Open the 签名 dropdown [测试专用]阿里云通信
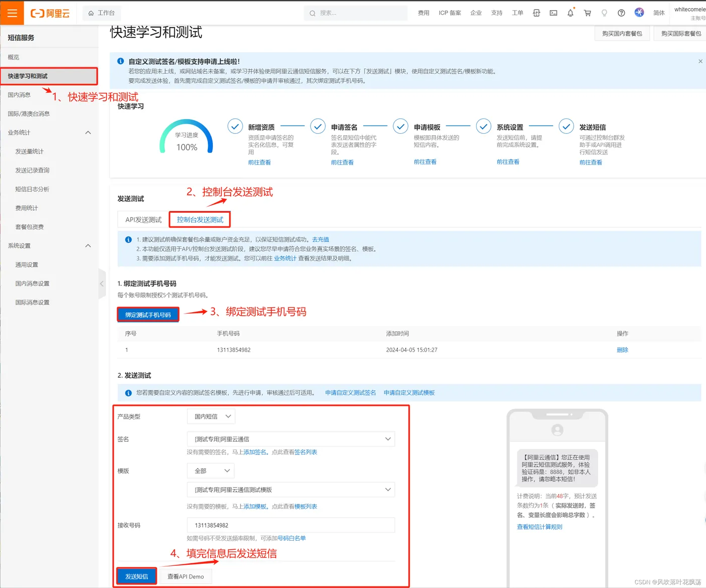The height and width of the screenshot is (588, 706). tap(291, 439)
